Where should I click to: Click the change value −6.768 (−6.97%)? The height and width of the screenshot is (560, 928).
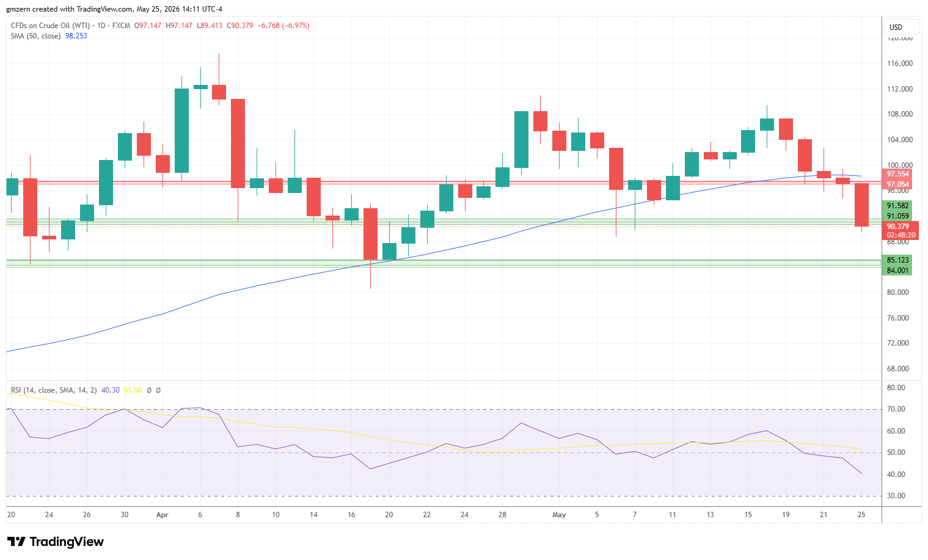(283, 26)
